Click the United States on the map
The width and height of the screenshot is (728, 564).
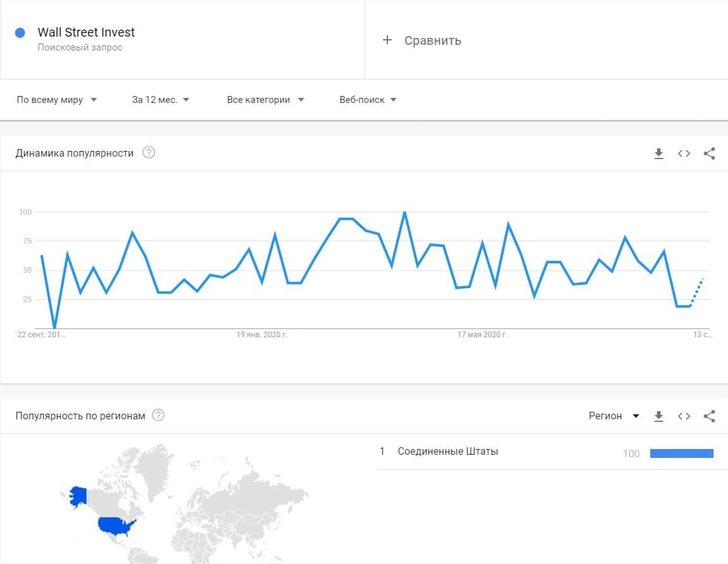pyautogui.click(x=114, y=525)
